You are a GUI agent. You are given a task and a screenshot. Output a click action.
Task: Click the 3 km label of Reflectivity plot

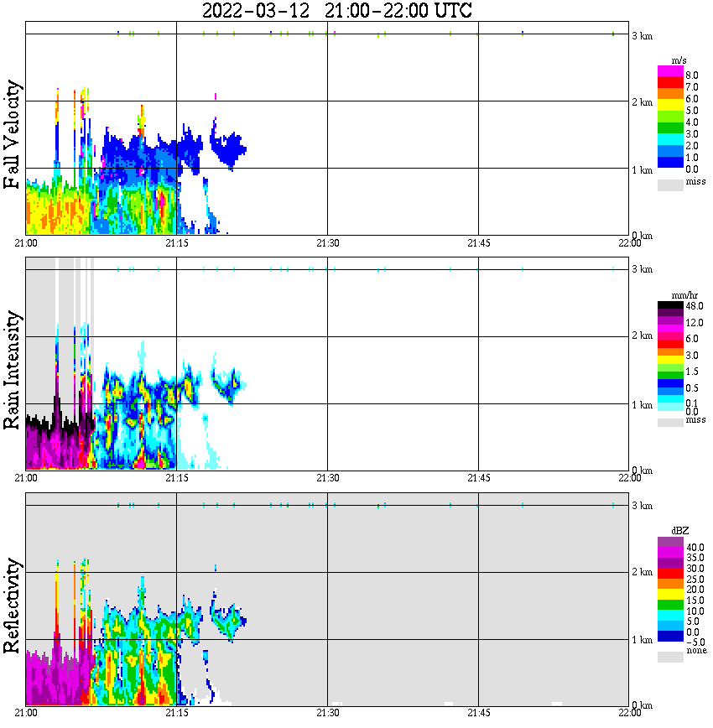(642, 506)
